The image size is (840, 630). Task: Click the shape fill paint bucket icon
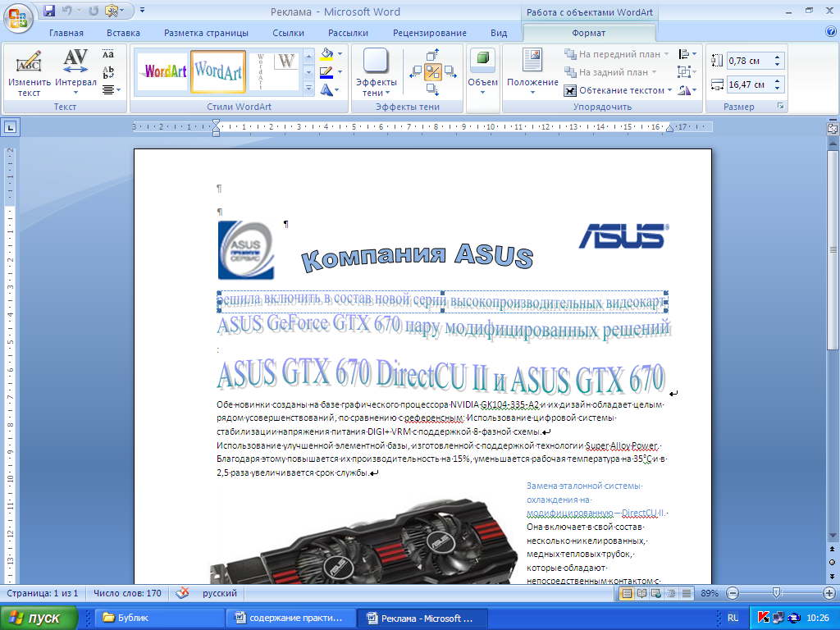pos(326,53)
